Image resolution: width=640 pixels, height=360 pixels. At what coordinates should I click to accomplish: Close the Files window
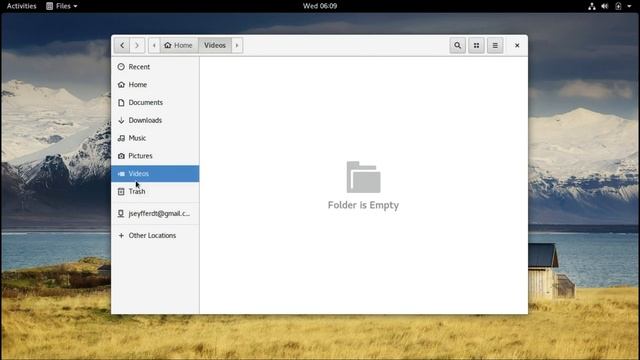pyautogui.click(x=517, y=45)
